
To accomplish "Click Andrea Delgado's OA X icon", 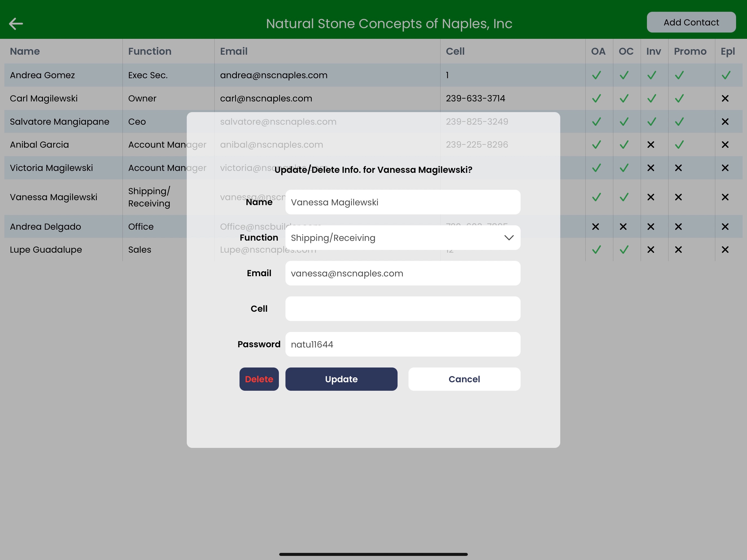I will tap(595, 227).
